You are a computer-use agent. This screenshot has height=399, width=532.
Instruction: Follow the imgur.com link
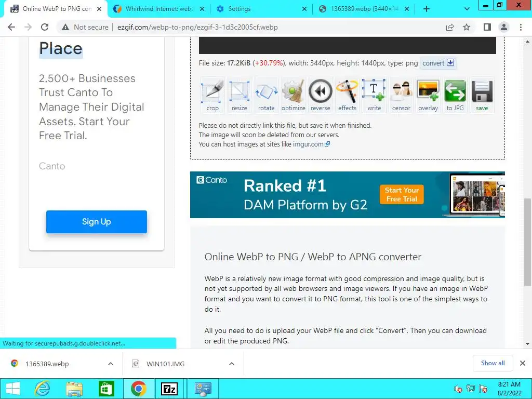(311, 144)
